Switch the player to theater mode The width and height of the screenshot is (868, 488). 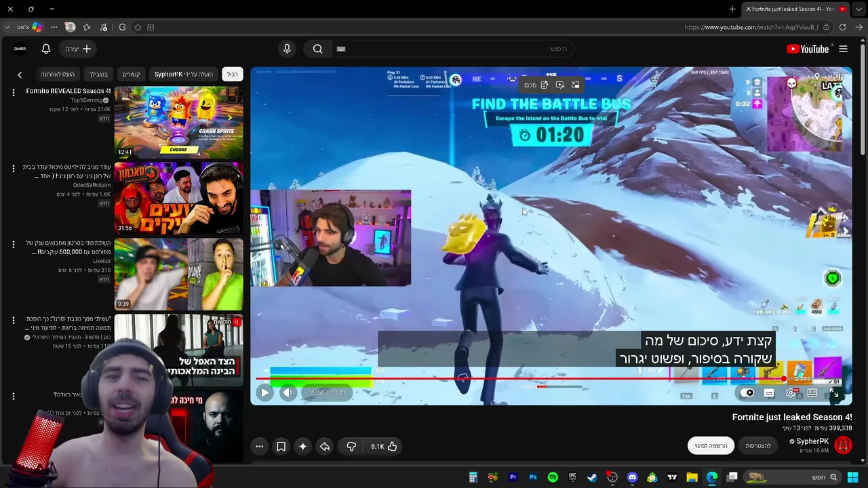coord(812,392)
